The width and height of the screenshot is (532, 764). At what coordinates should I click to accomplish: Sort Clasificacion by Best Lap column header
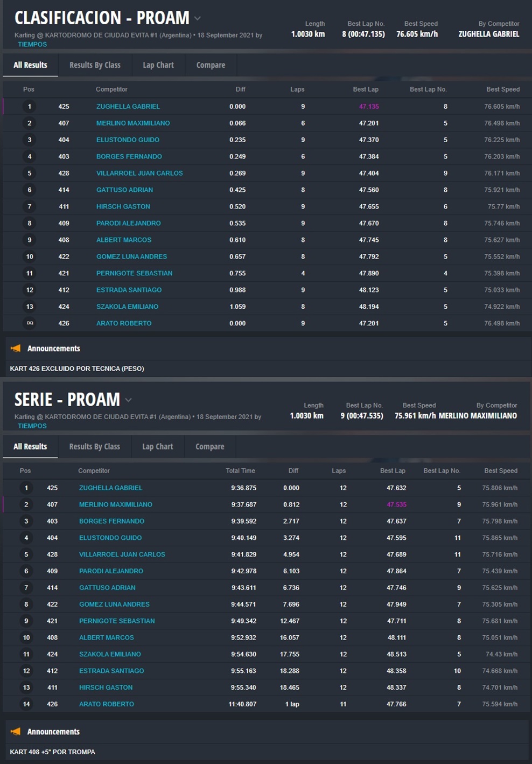[x=365, y=89]
